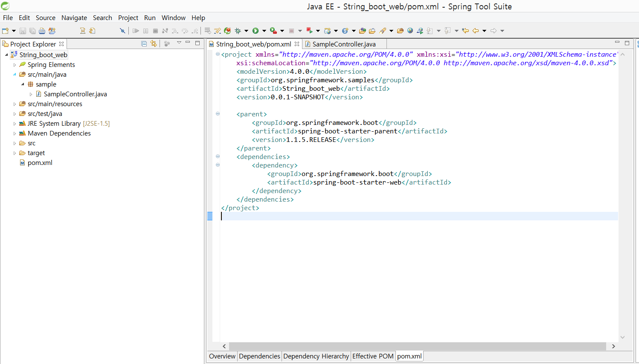The width and height of the screenshot is (639, 364).
Task: Select the Maven Dependencies tree item
Action: pyautogui.click(x=59, y=133)
